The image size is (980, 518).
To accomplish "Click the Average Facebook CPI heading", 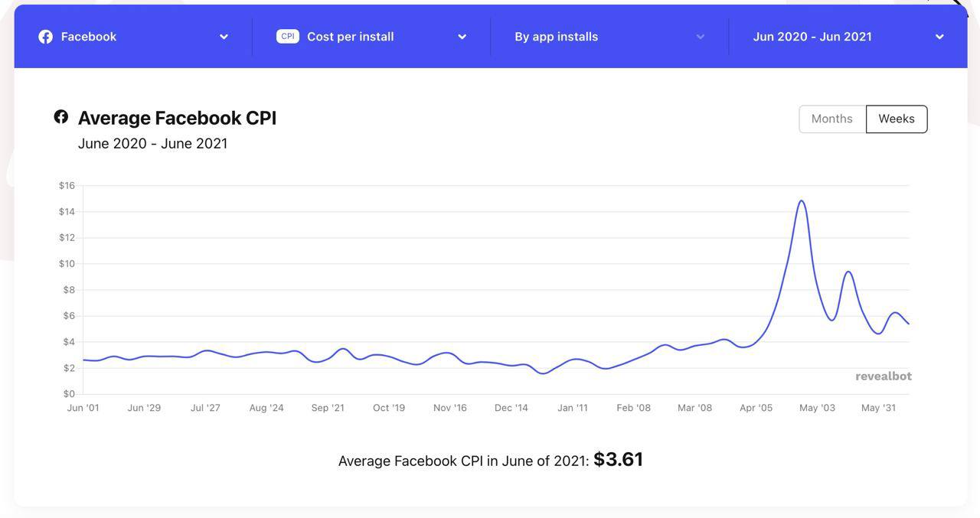I will coord(177,118).
